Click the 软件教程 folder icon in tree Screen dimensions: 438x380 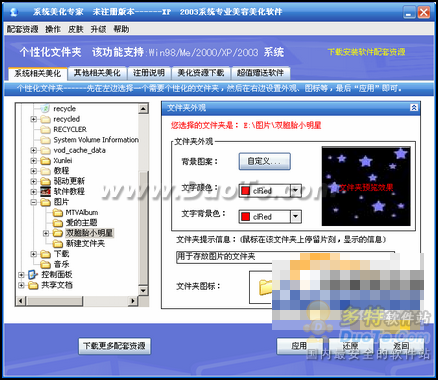tap(45, 191)
